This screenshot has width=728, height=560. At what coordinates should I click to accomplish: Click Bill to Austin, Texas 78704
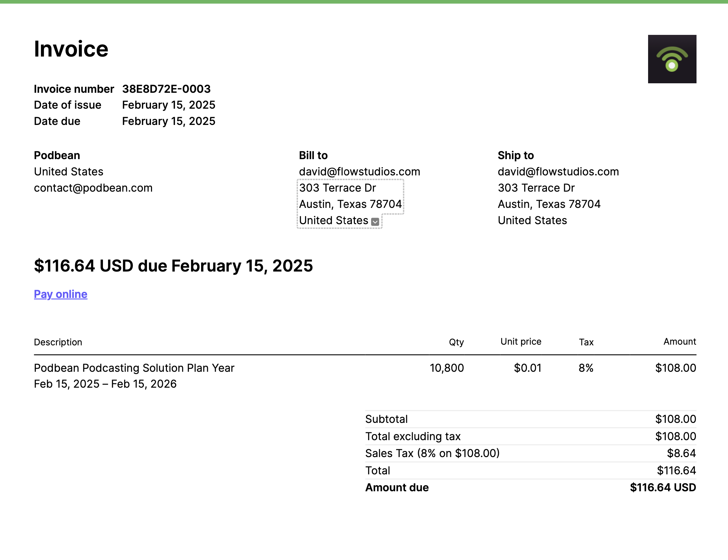350,204
